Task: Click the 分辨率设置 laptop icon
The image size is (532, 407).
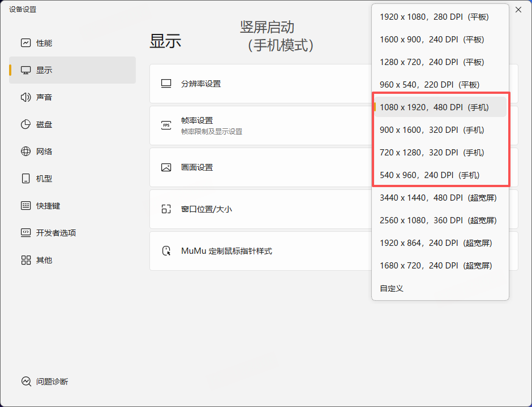Action: point(166,84)
